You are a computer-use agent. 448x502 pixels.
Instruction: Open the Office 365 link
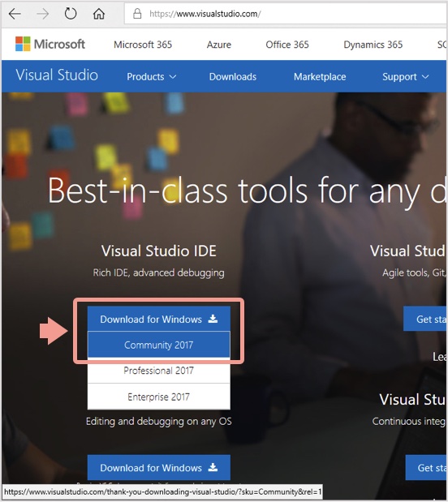click(287, 44)
